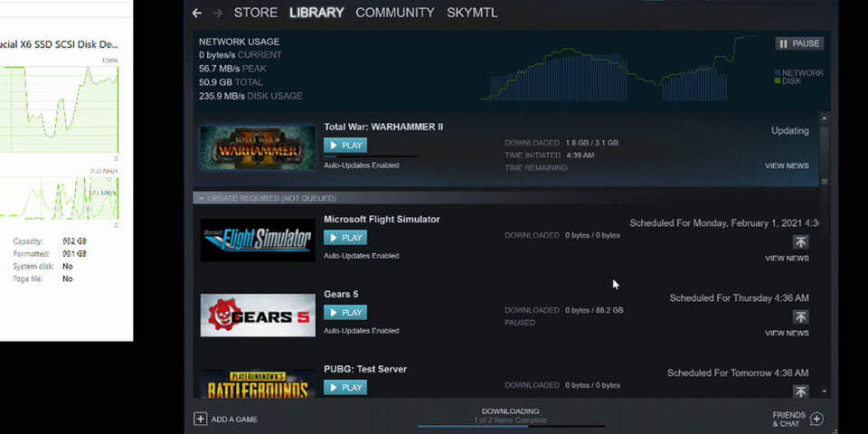Click the Add a Game plus icon
Image resolution: width=868 pixels, height=434 pixels.
tap(201, 419)
